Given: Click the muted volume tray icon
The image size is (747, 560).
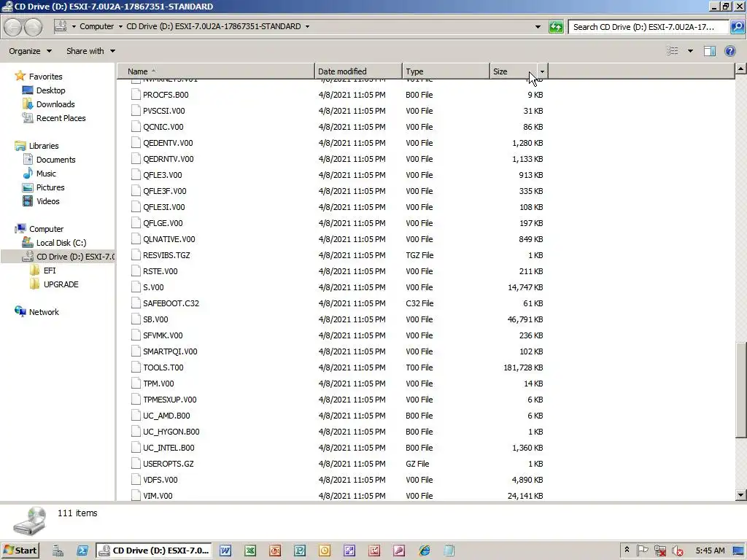Looking at the screenshot, I should point(677,551).
